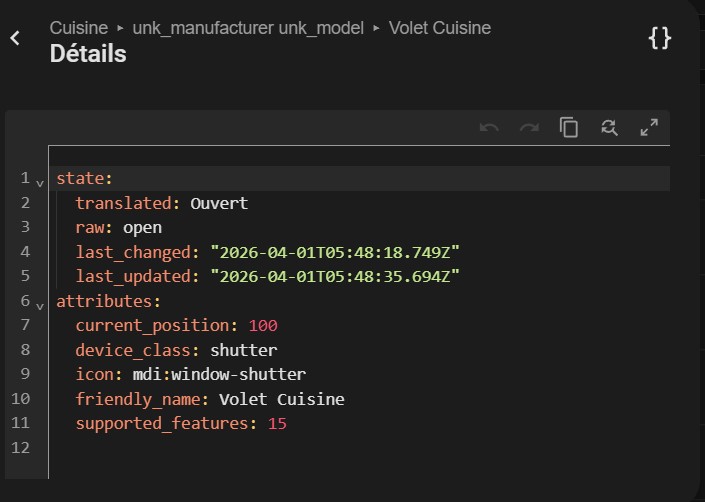Click the raw value 'open'

click(x=143, y=228)
